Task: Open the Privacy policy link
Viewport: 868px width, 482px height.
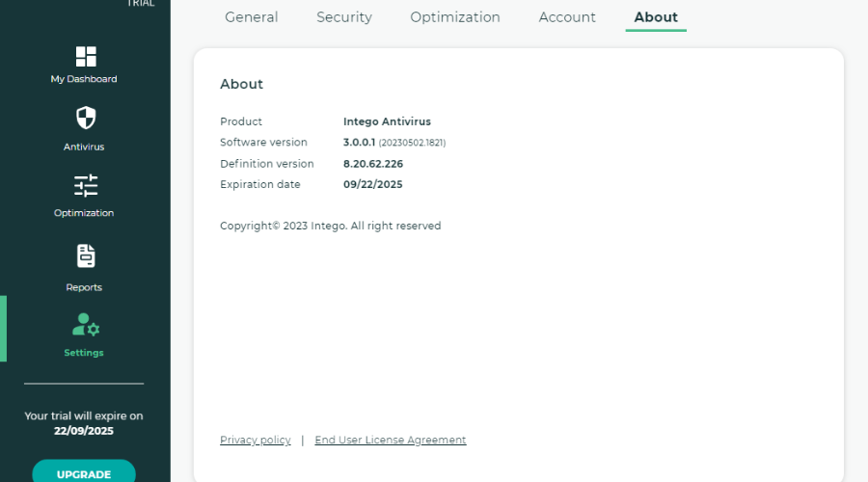Action: [256, 440]
